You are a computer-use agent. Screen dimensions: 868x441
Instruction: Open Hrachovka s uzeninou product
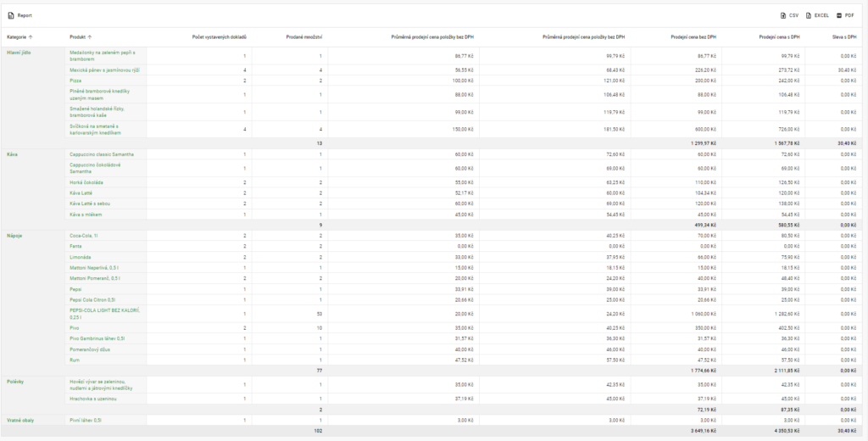pyautogui.click(x=93, y=398)
